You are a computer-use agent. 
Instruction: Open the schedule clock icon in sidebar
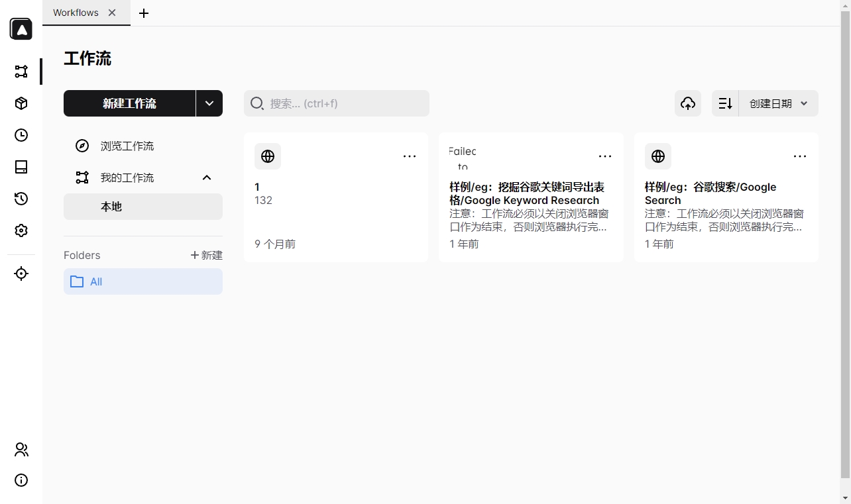click(21, 135)
